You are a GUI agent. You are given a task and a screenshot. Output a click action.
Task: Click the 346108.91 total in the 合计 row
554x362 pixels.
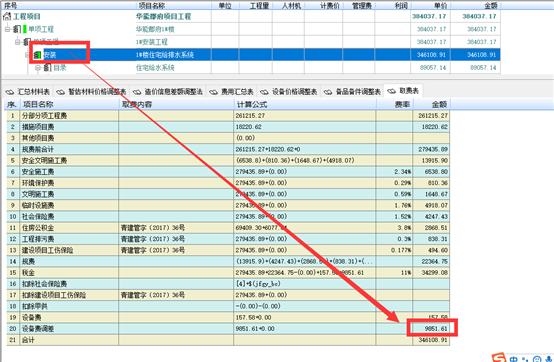point(433,340)
